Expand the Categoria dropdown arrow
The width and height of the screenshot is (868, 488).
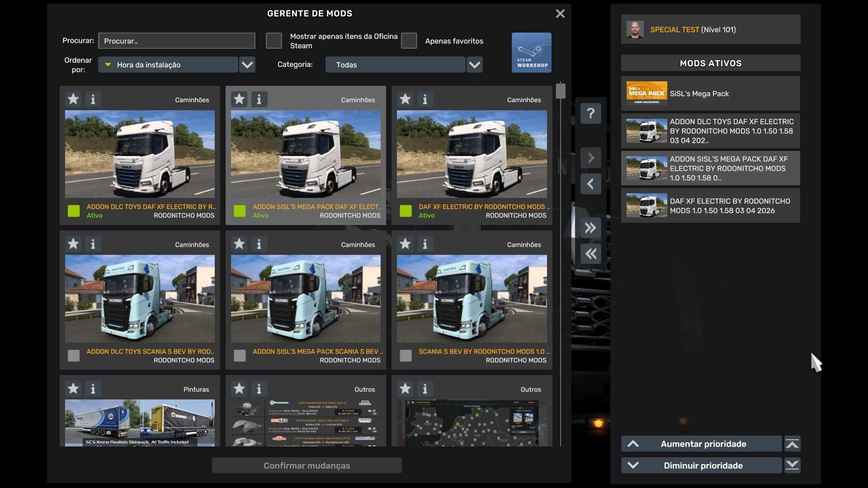click(474, 65)
